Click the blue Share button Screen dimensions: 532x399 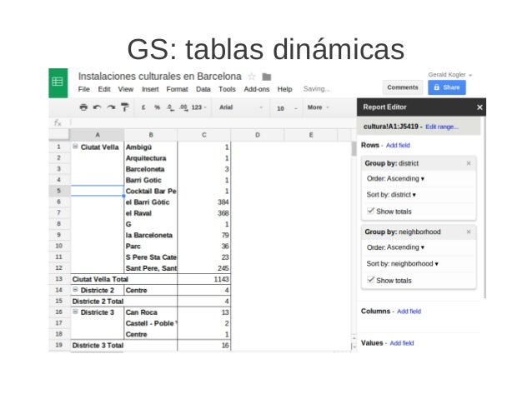pyautogui.click(x=447, y=87)
